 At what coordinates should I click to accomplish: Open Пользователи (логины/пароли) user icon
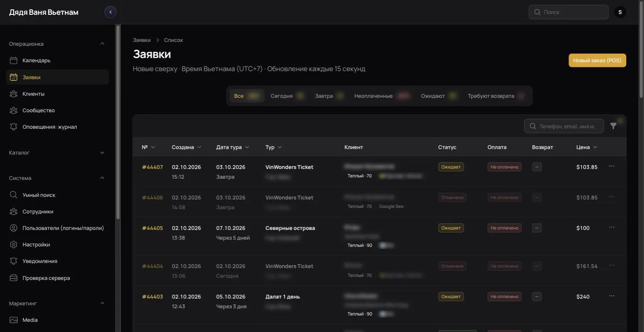tap(14, 228)
